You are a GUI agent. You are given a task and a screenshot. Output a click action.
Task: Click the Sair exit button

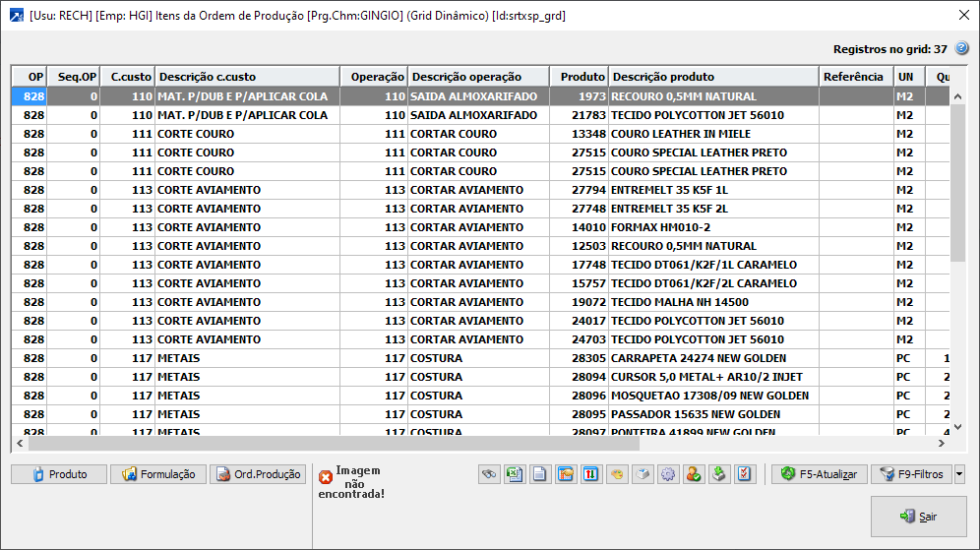pyautogui.click(x=918, y=517)
